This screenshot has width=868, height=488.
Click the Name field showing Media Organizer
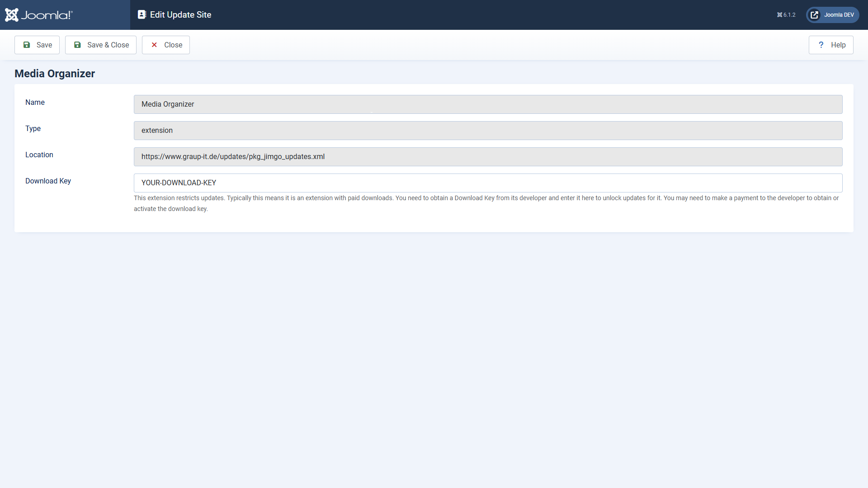(488, 104)
